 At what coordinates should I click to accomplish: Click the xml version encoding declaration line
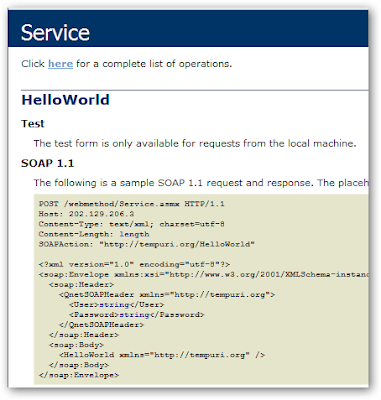[134, 264]
